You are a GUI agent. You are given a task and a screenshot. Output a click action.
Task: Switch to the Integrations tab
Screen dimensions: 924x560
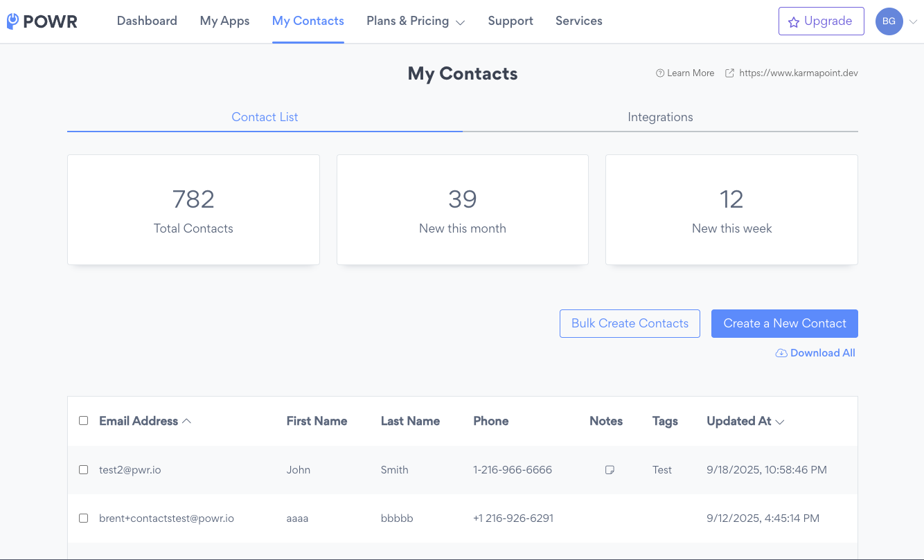click(x=660, y=117)
